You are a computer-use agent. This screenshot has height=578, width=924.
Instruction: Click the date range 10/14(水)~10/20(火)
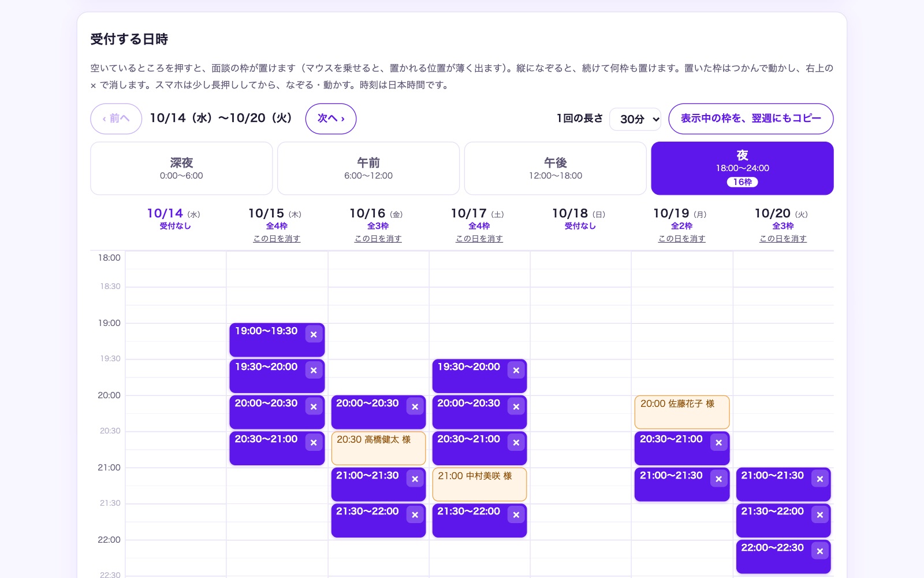221,118
